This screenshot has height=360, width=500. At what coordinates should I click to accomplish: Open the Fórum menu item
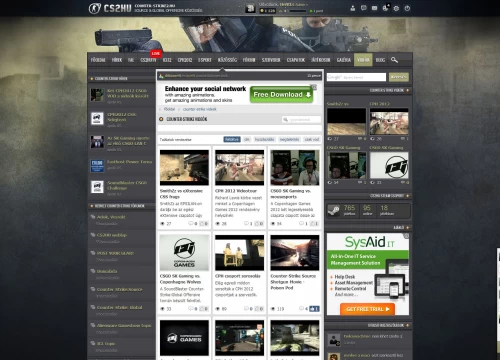[x=249, y=60]
